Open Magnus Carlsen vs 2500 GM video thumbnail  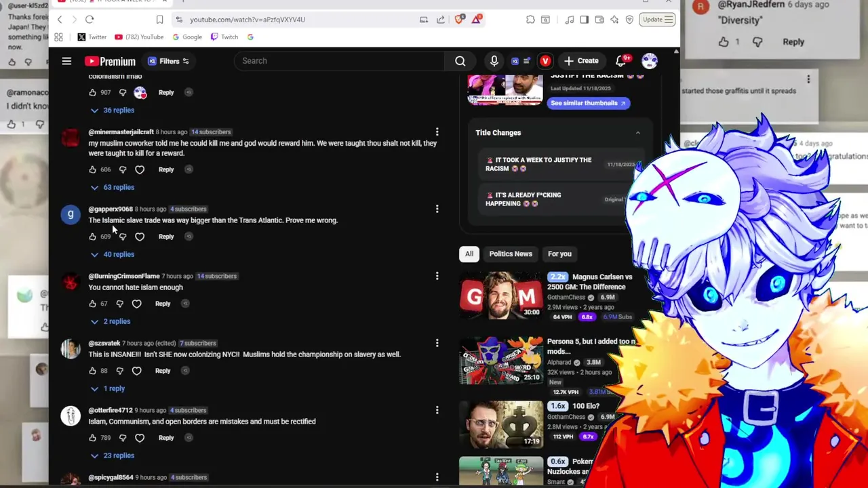[501, 296]
